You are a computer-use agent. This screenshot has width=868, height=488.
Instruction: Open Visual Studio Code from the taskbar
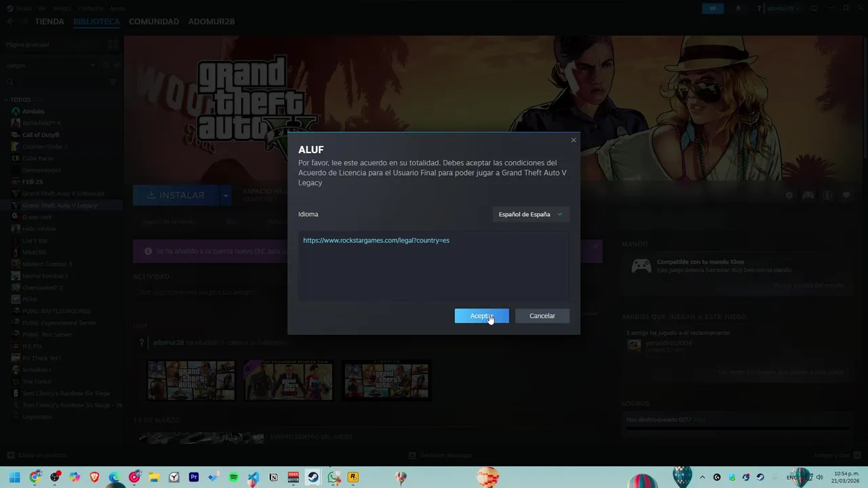click(x=253, y=477)
